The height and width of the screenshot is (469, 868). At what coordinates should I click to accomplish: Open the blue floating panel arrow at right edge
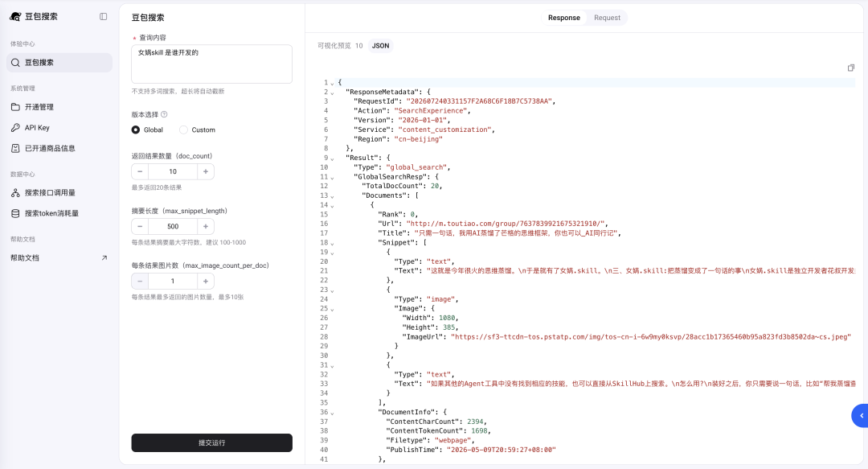[x=860, y=416]
